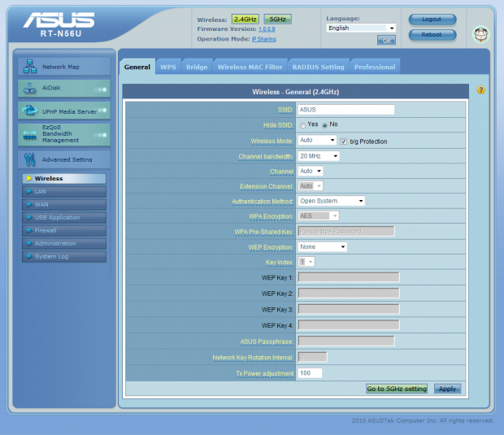The image size is (504, 435).
Task: Select the Wireless menu item
Action: click(64, 178)
